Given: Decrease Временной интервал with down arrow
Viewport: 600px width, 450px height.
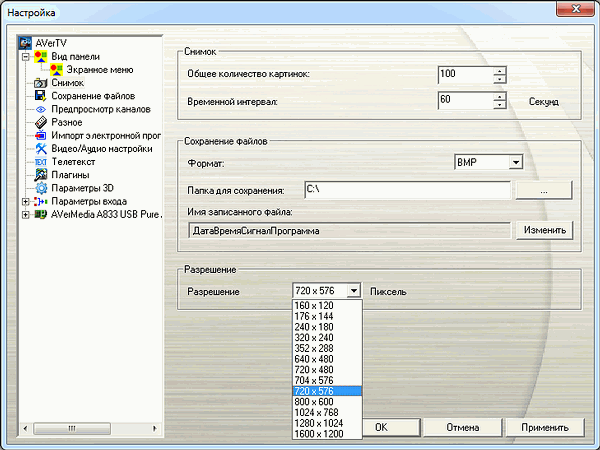Looking at the screenshot, I should click(500, 104).
